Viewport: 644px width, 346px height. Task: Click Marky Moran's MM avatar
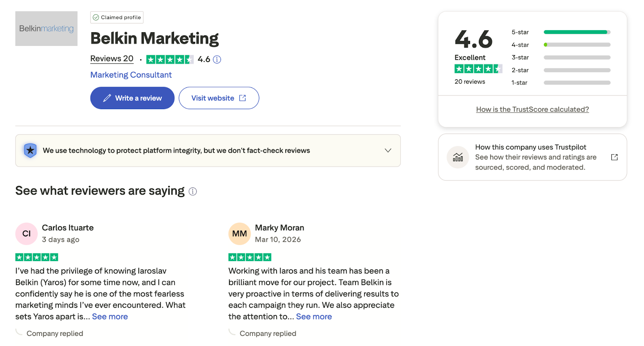(239, 234)
